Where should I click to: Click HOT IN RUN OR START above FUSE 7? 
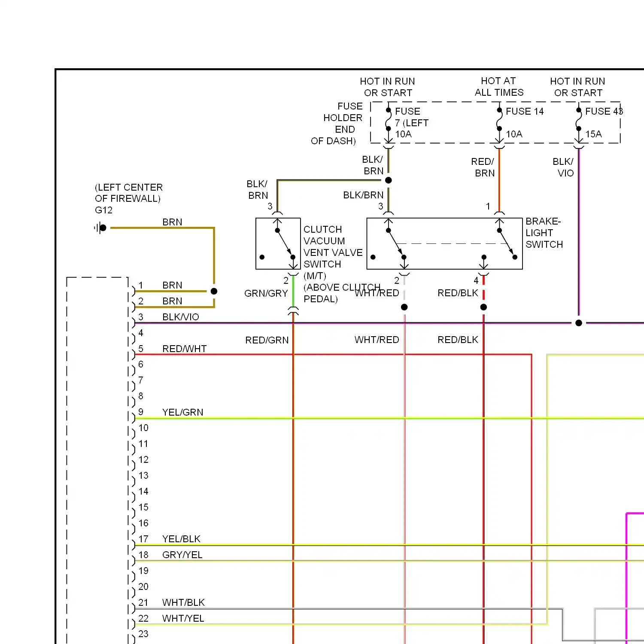(x=388, y=87)
